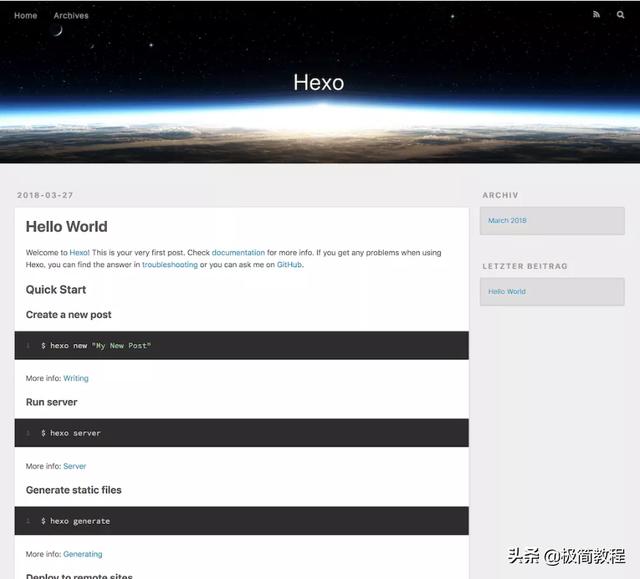Click the search magnifier icon
Screen dimensions: 640x579
[620, 15]
